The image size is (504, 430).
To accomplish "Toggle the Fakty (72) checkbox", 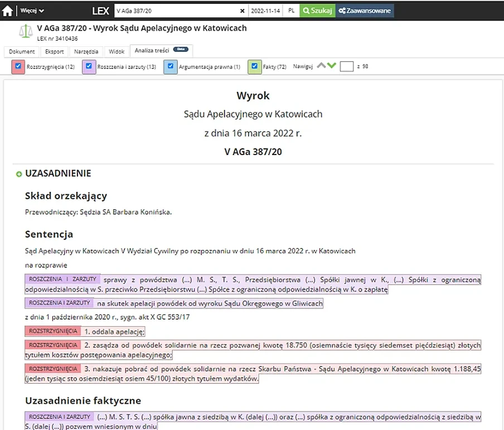I will click(x=255, y=66).
